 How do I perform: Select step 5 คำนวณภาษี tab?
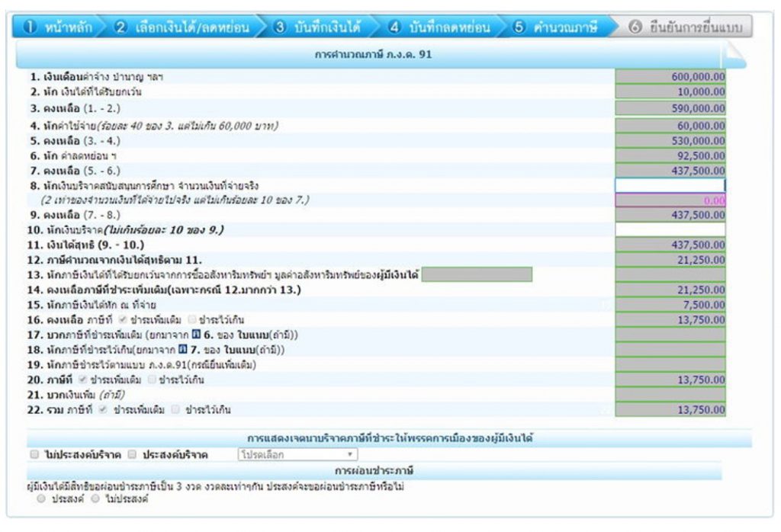point(554,27)
